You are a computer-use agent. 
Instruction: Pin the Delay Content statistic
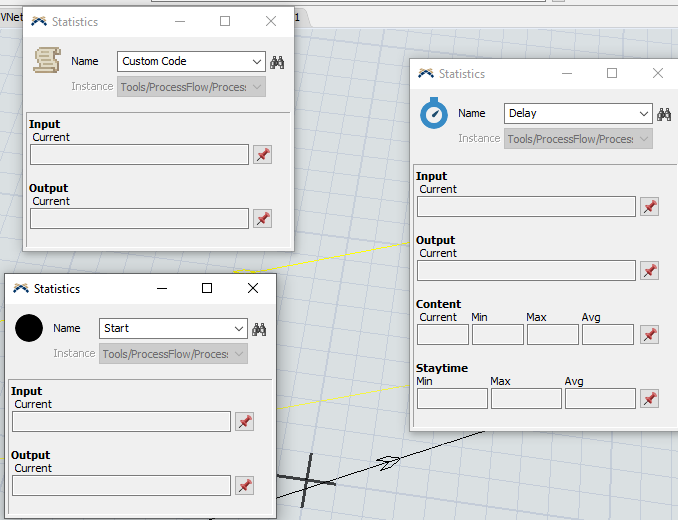(x=649, y=335)
